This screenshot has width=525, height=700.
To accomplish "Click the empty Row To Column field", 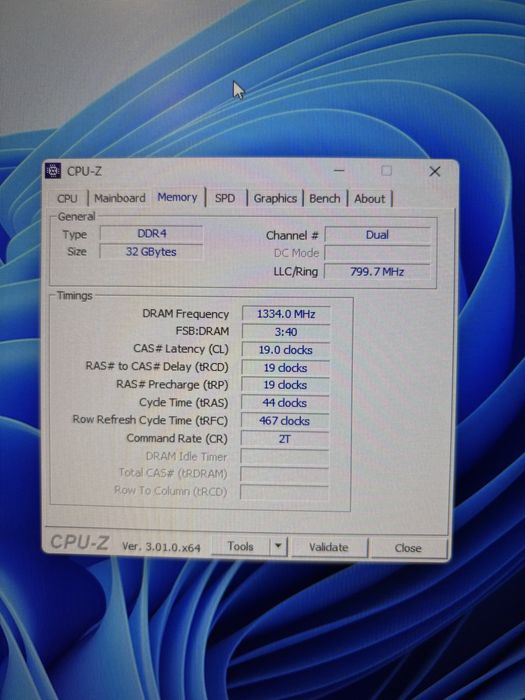I will pyautogui.click(x=284, y=492).
